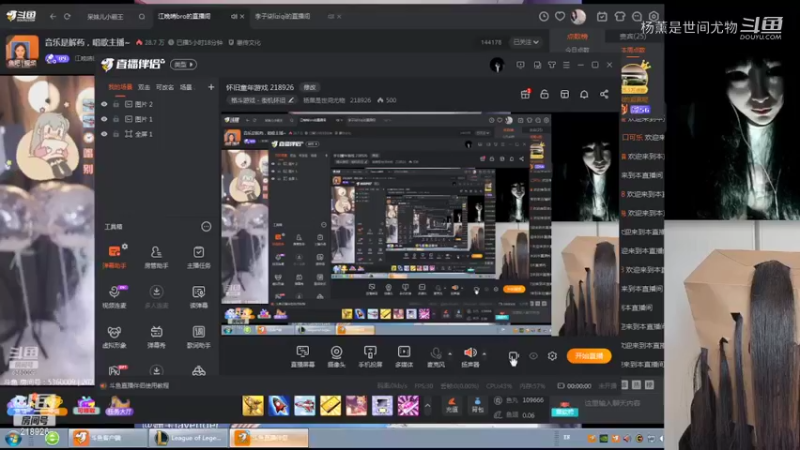
Task: Hide the 全屏 1 layer
Action: coord(104,134)
